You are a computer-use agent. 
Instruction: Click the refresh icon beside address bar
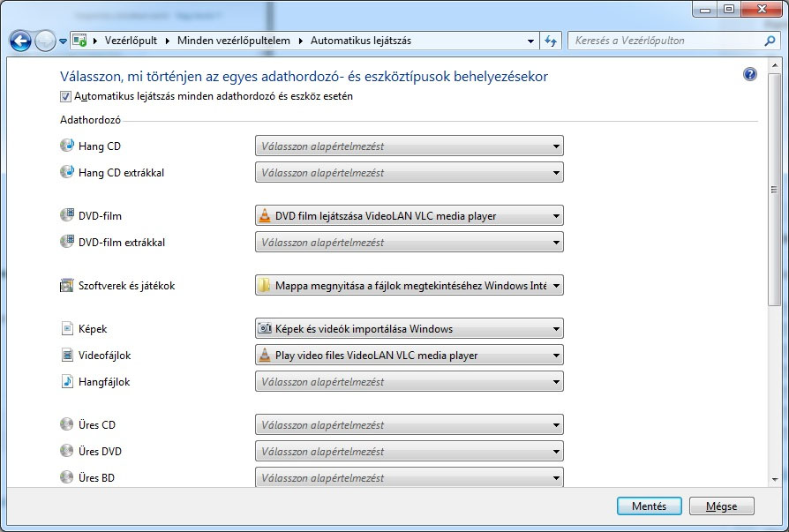pyautogui.click(x=552, y=41)
